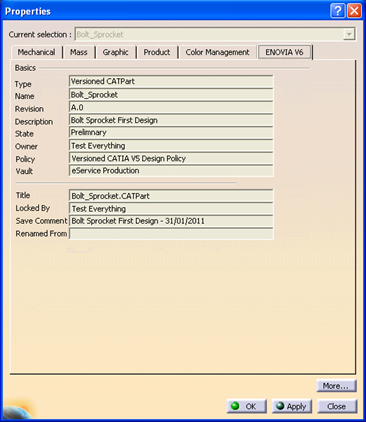The image size is (366, 422).
Task: Click the Current selection label
Action: (x=40, y=35)
